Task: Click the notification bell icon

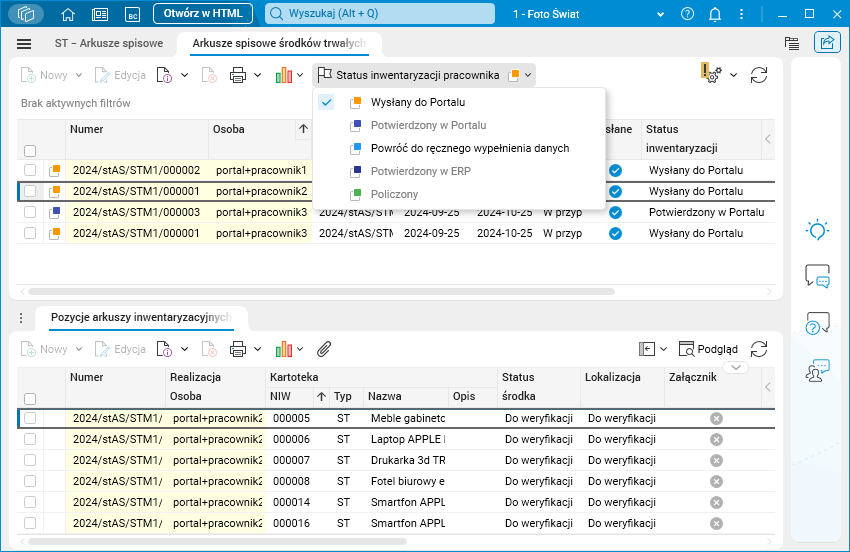Action: [x=715, y=14]
